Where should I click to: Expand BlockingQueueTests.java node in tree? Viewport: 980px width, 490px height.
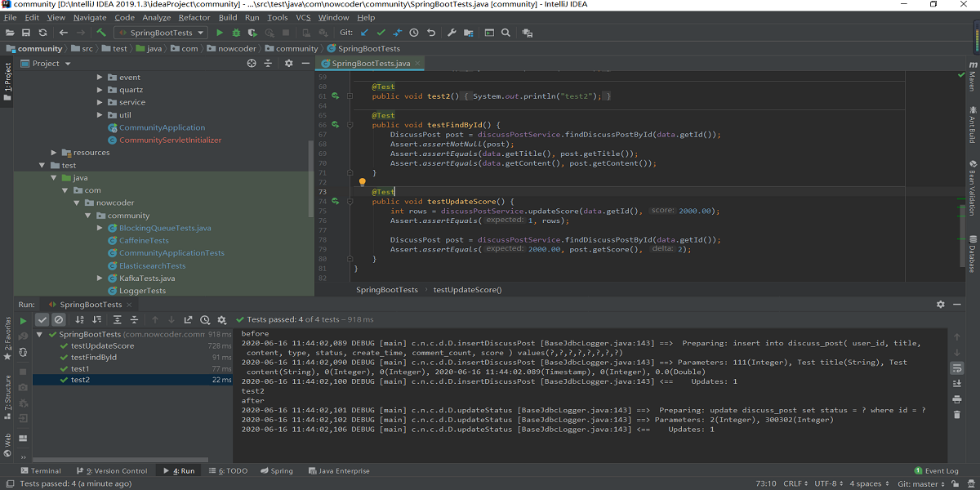pyautogui.click(x=100, y=228)
